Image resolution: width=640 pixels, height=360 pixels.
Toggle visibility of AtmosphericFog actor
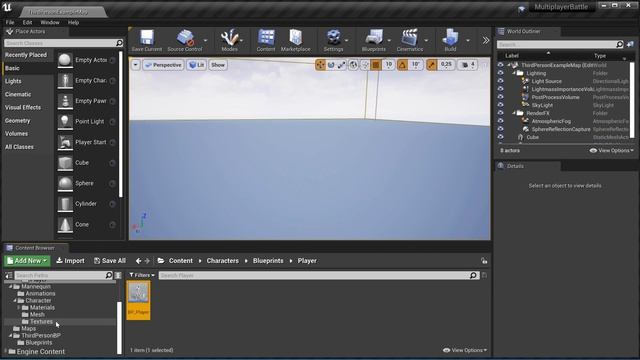tap(500, 121)
